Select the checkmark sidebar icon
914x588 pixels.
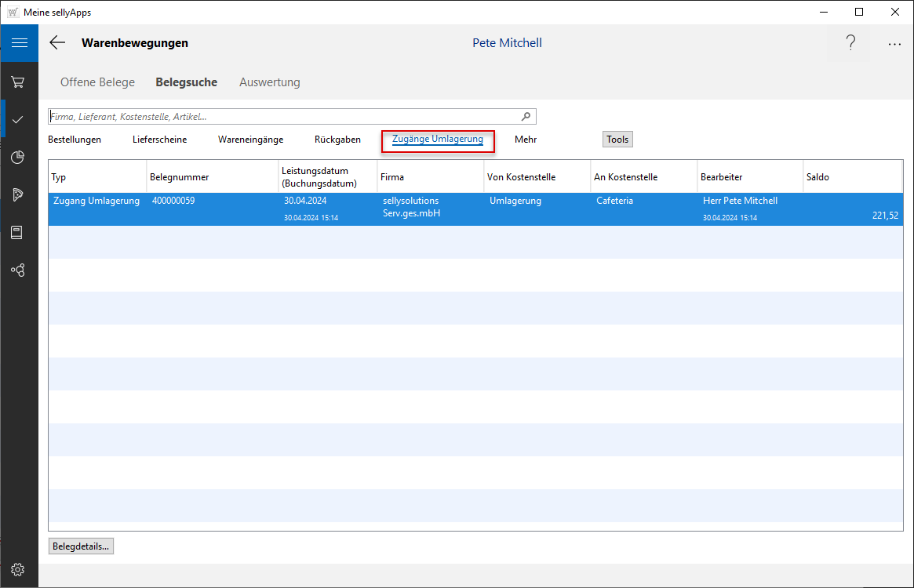(18, 119)
